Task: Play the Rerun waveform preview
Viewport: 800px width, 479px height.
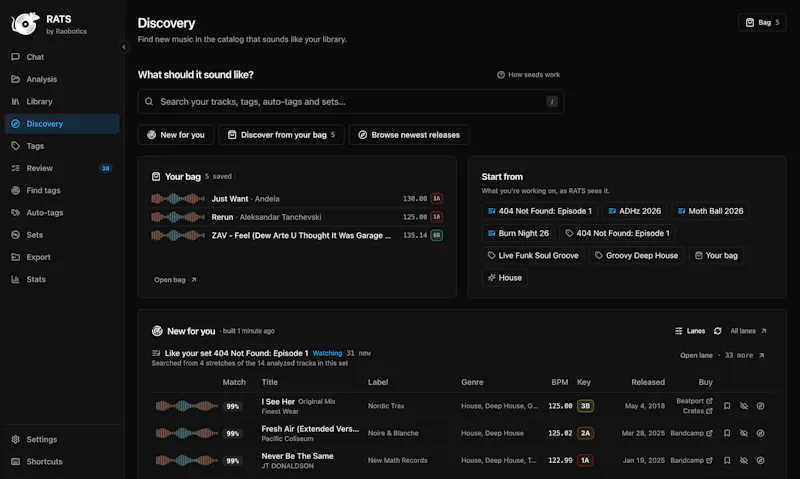Action: (x=178, y=217)
